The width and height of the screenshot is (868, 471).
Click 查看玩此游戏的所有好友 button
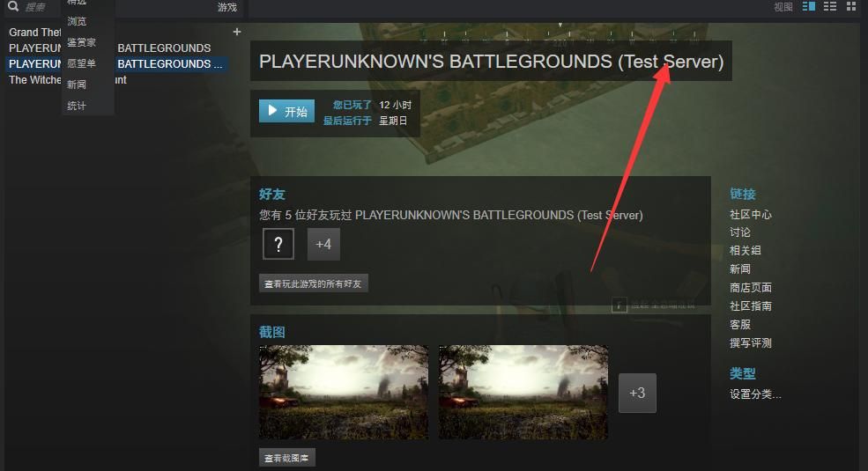click(x=314, y=283)
